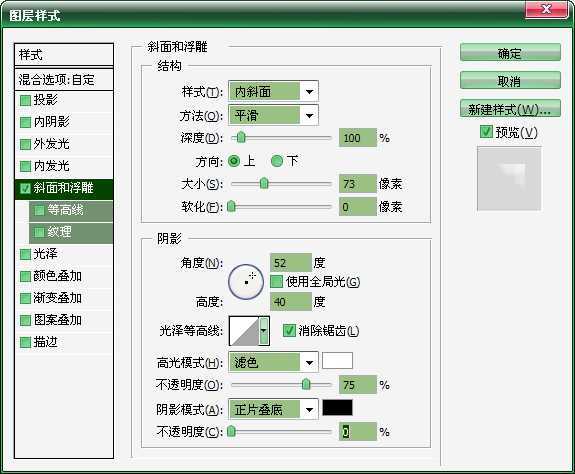Open the 阴影模式 dropdown showing 正片叠底
Image resolution: width=575 pixels, height=474 pixels.
pos(273,409)
